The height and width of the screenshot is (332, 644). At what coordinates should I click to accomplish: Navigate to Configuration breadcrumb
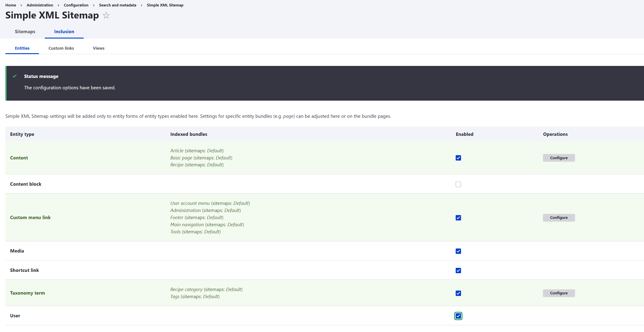pos(76,5)
